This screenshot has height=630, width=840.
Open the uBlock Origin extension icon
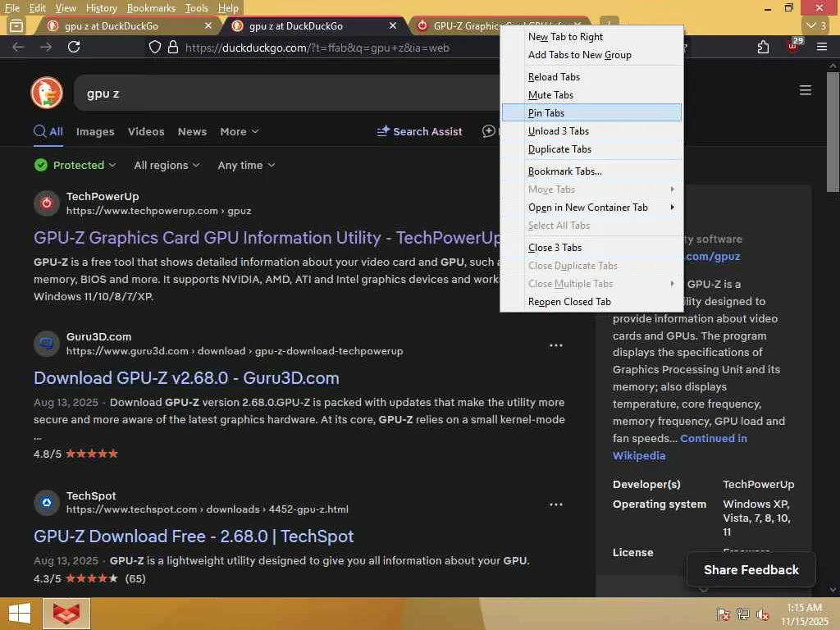click(793, 46)
